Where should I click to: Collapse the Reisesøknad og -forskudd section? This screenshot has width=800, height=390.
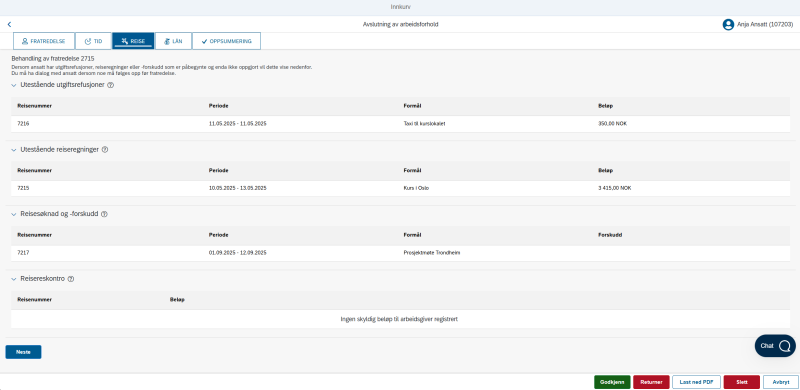pyautogui.click(x=14, y=214)
